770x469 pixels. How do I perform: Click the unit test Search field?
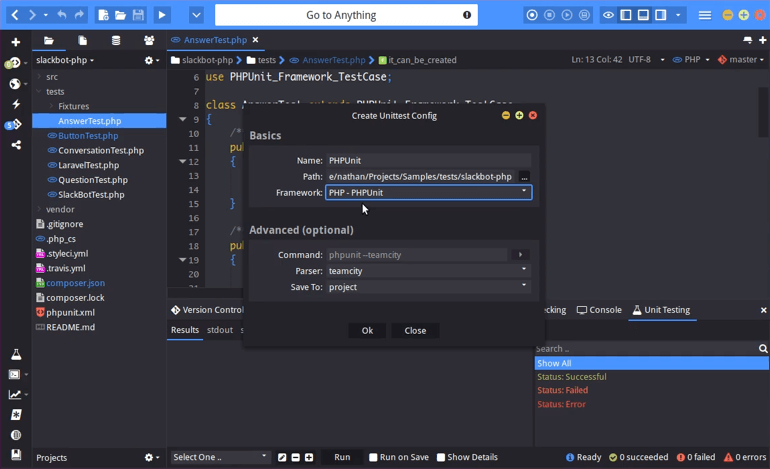click(646, 348)
